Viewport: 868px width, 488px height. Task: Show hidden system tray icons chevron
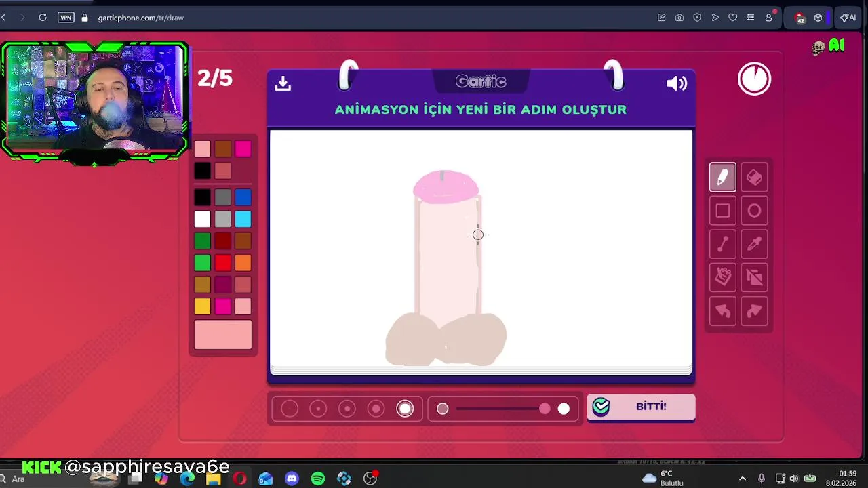click(x=743, y=479)
